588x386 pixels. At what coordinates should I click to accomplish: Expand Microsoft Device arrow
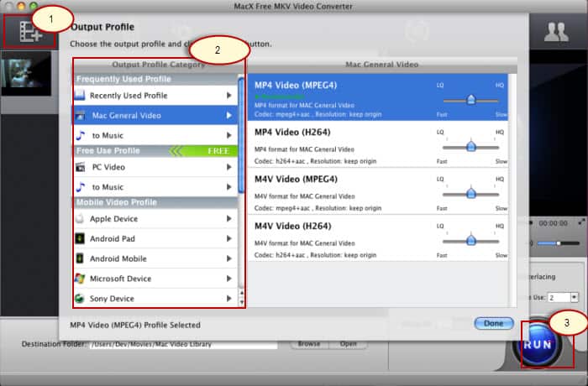coord(228,279)
